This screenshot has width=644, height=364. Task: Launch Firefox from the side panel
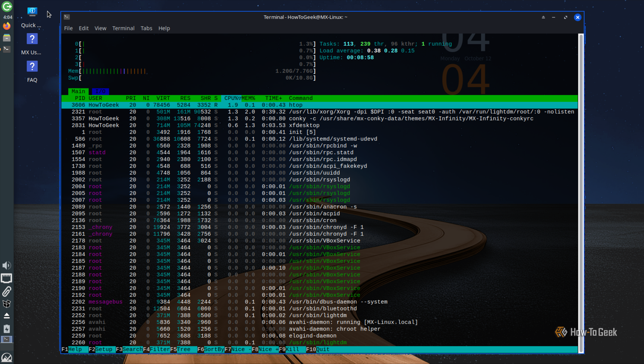6,26
